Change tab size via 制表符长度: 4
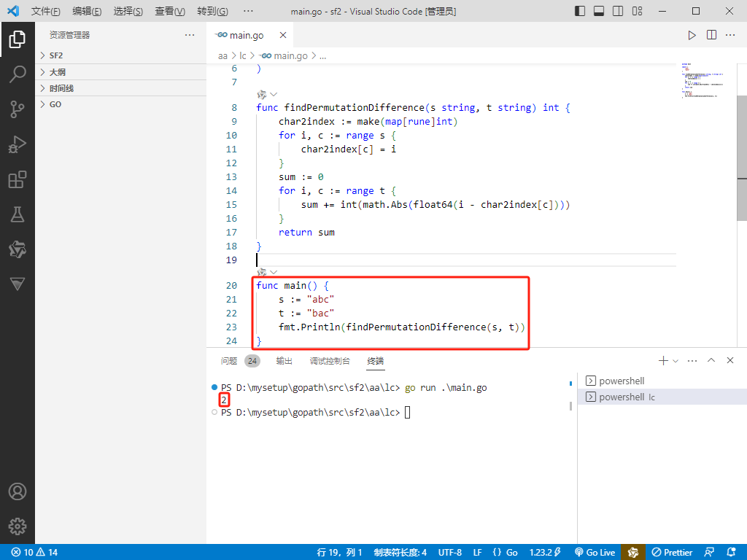747x560 pixels. (x=400, y=553)
